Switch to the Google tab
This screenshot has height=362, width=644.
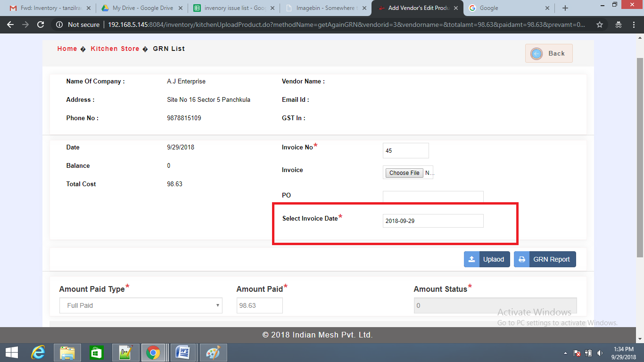click(x=509, y=8)
